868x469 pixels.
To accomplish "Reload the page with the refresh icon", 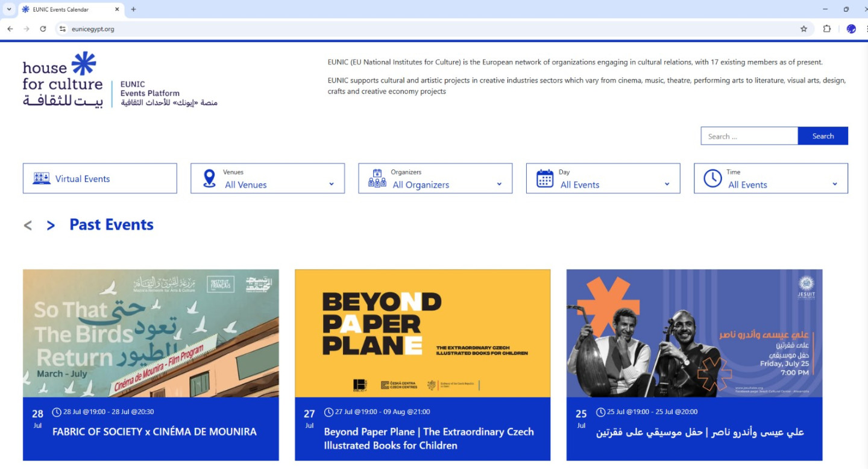I will tap(43, 29).
